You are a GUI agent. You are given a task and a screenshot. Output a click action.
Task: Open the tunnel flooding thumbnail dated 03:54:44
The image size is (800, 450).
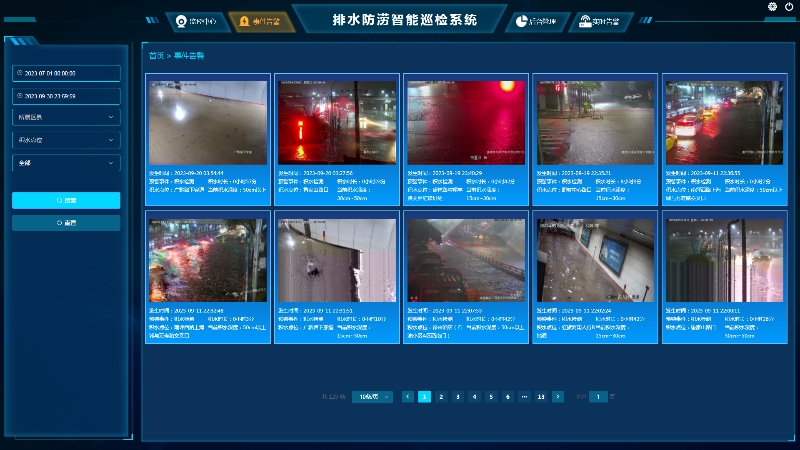(x=208, y=122)
